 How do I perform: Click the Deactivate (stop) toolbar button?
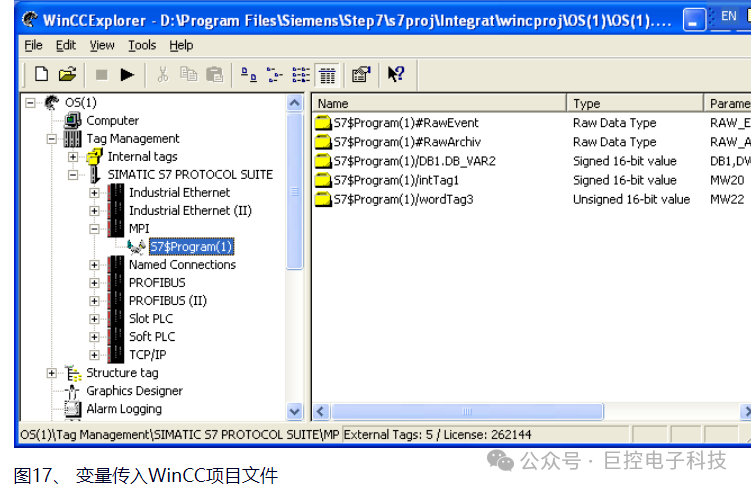pos(102,75)
